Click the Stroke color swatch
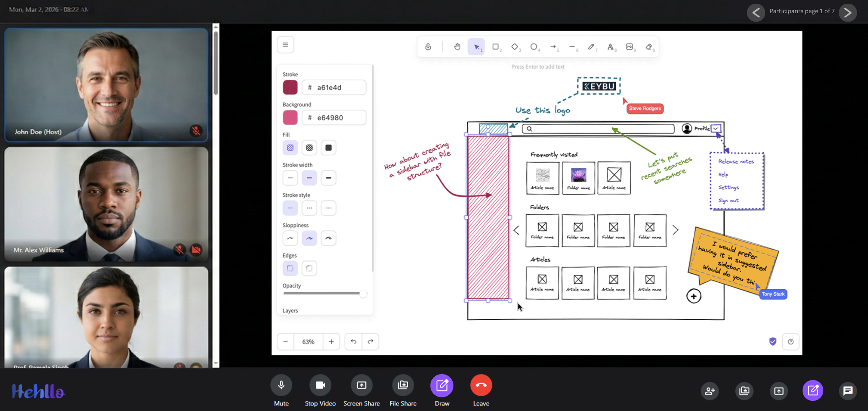 coord(290,87)
